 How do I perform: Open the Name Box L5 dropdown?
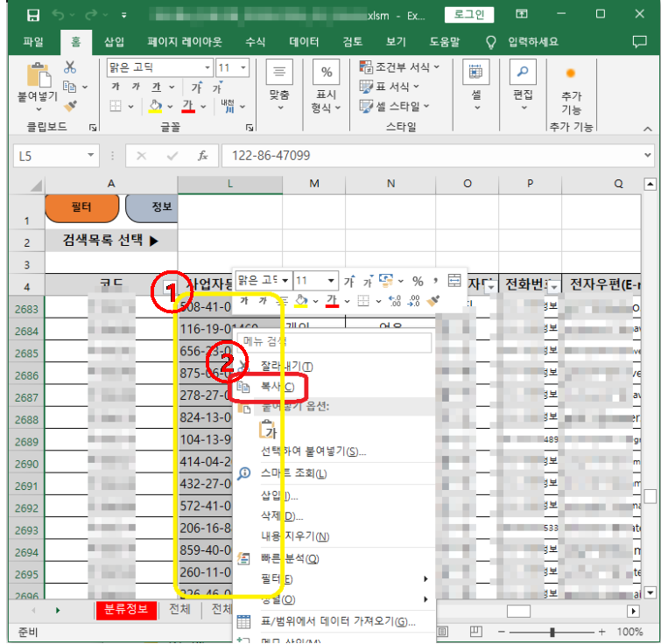point(91,156)
